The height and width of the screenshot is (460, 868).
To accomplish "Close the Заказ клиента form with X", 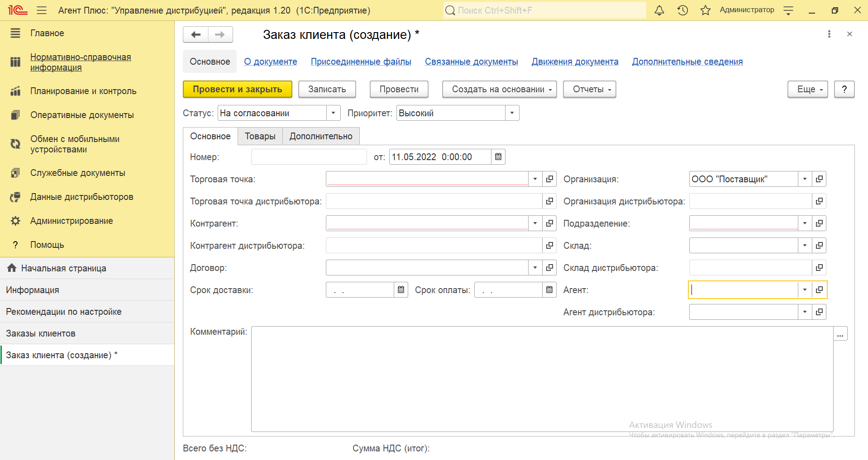I will (x=849, y=34).
